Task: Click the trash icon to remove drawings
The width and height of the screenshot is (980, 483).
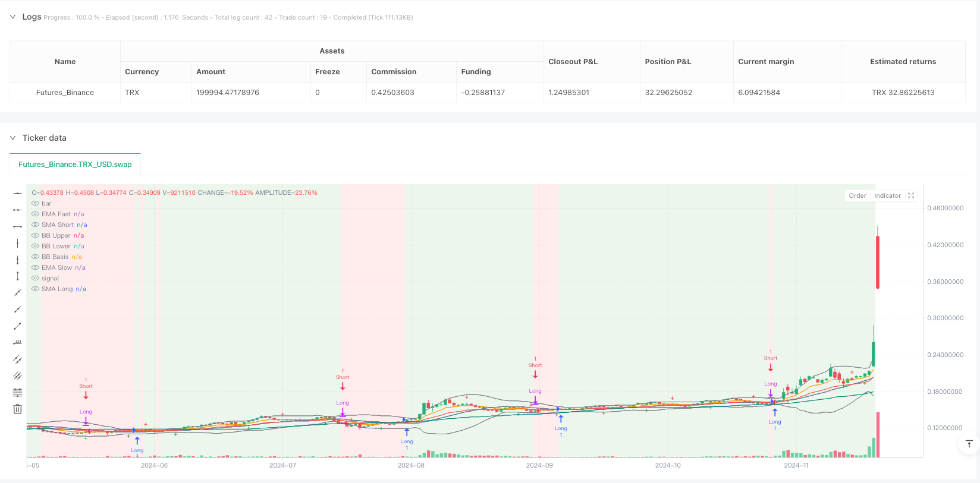Action: [x=17, y=409]
